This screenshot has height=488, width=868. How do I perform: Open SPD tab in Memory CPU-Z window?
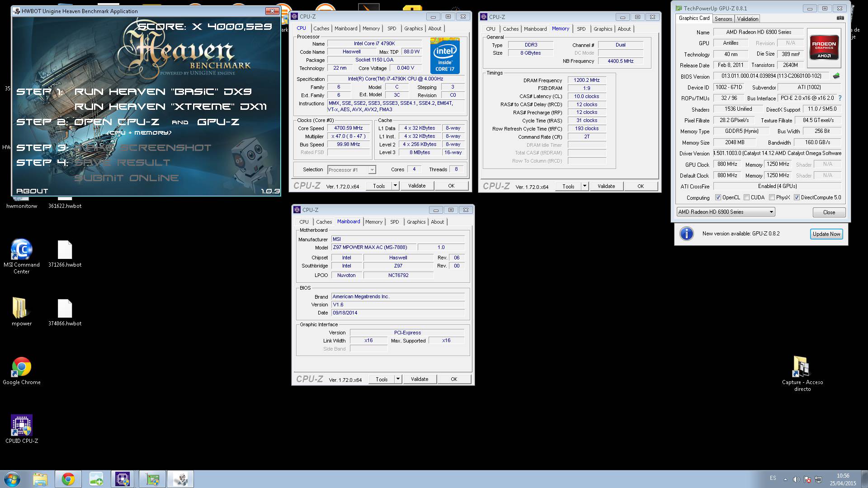coord(581,29)
